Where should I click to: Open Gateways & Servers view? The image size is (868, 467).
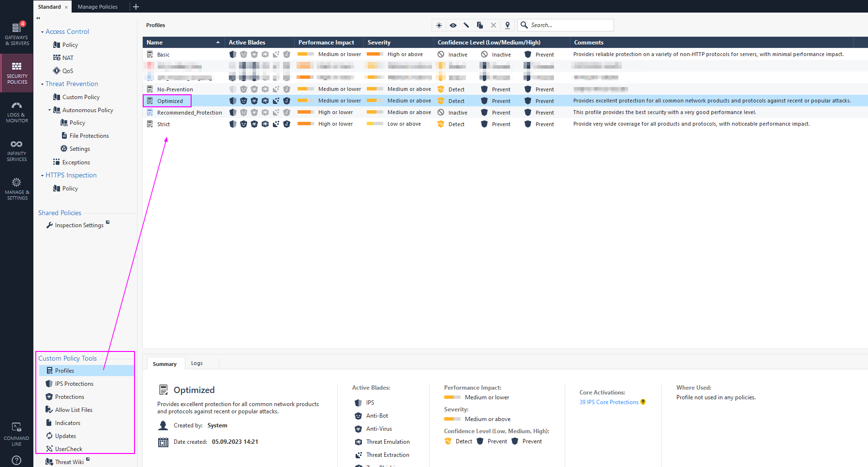pos(17,34)
